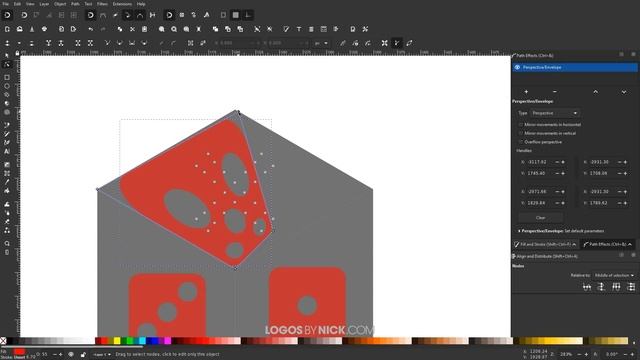Toggle snap to cusp nodes
640x360 pixels.
coord(127,16)
